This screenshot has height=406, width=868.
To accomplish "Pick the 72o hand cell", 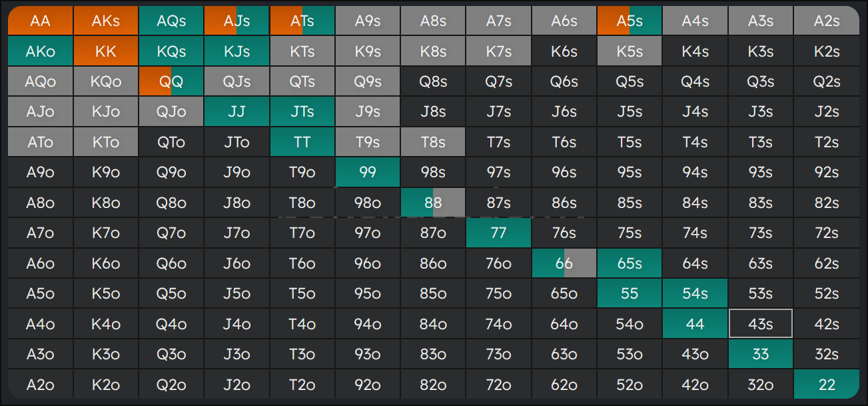I will pyautogui.click(x=498, y=385).
